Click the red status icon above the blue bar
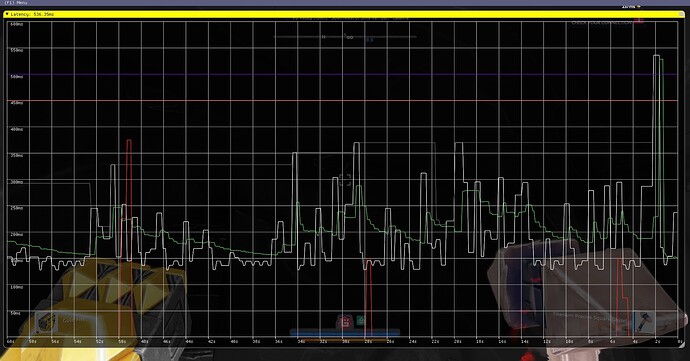The image size is (690, 361). 346,322
